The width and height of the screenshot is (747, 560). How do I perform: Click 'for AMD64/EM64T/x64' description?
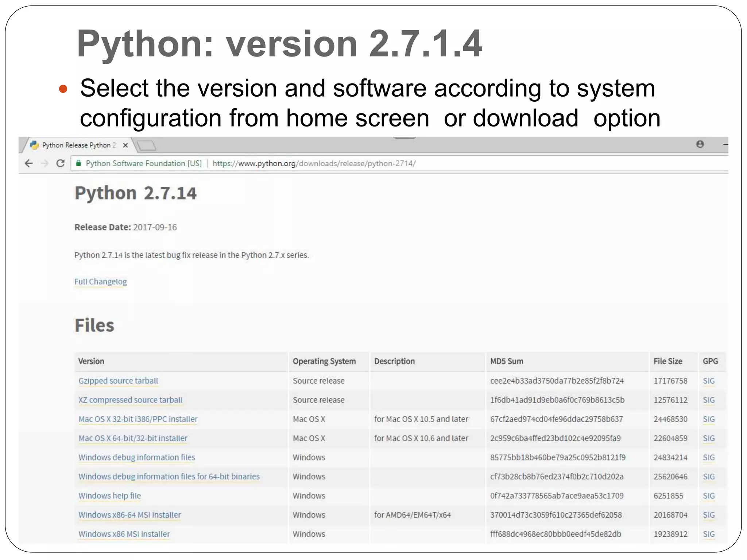(413, 515)
